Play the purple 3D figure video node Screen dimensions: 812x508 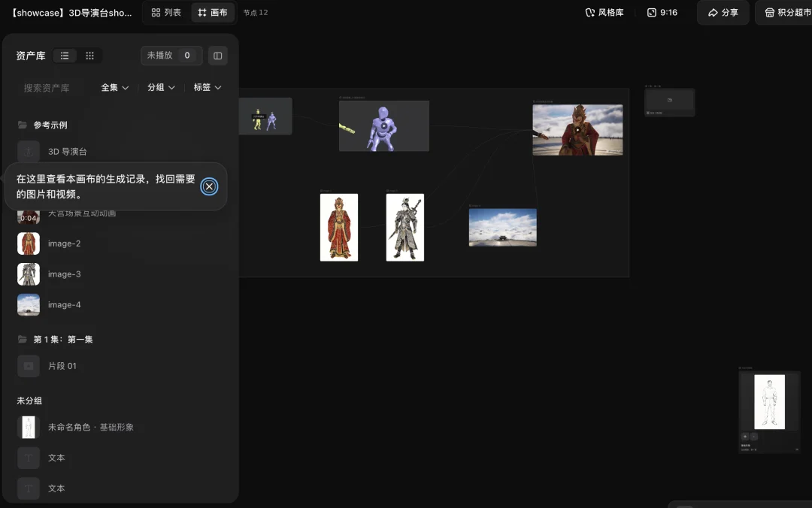click(383, 125)
